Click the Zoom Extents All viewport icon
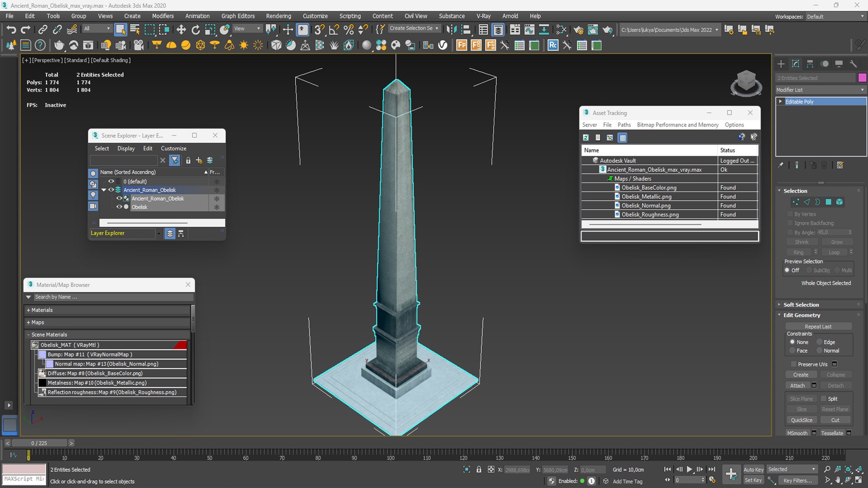The image size is (868, 488). [859, 469]
